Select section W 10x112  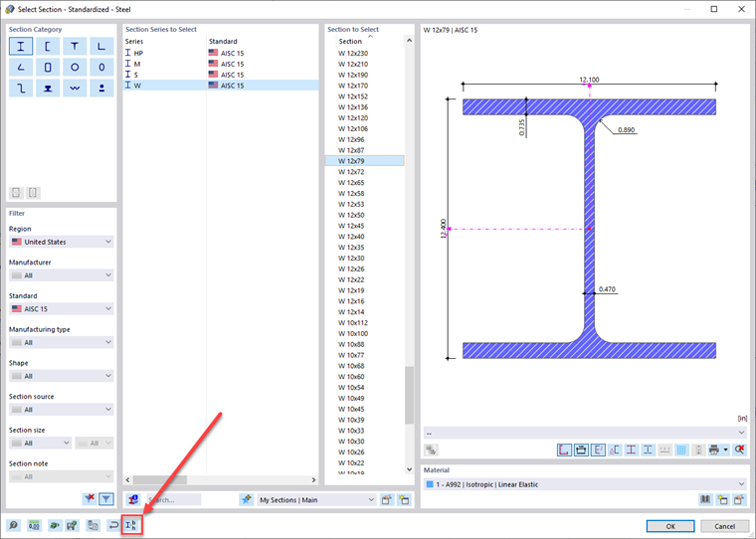tap(365, 322)
